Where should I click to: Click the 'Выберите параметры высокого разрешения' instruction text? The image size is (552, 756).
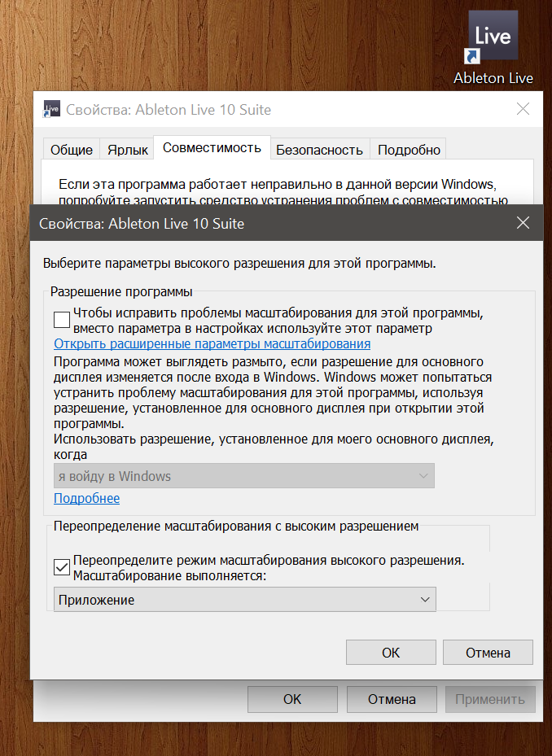click(239, 263)
